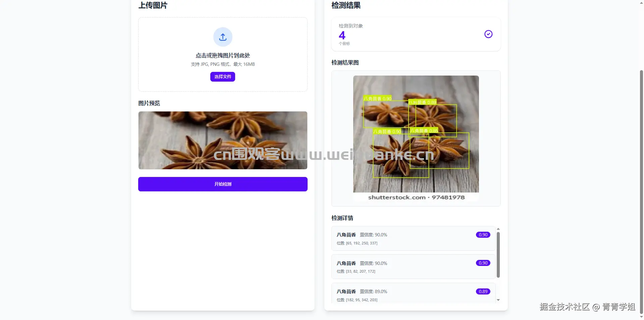The height and width of the screenshot is (320, 644).
Task: Click the circled checkmark icon
Action: coord(488,34)
